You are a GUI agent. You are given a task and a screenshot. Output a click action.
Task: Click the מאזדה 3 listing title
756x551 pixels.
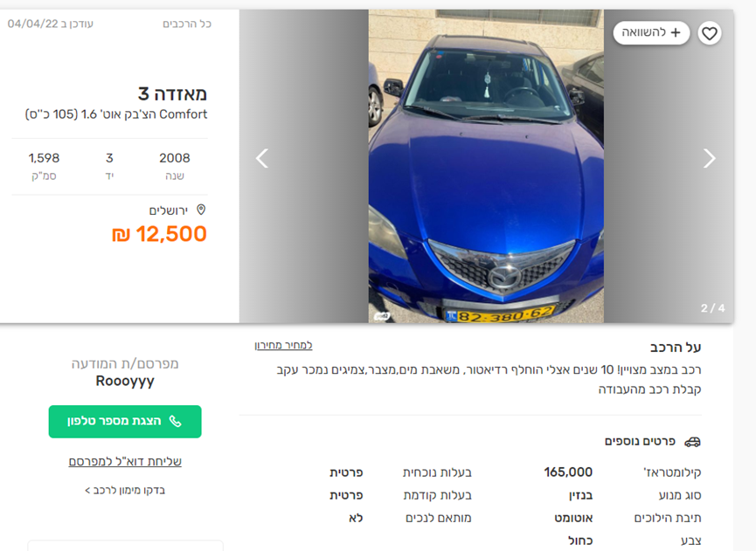(x=172, y=93)
